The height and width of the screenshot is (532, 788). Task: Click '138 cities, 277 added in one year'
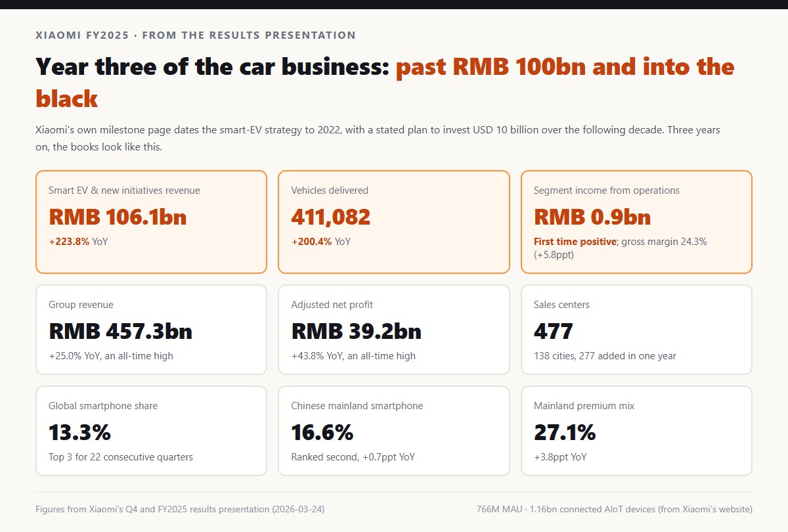click(x=605, y=356)
